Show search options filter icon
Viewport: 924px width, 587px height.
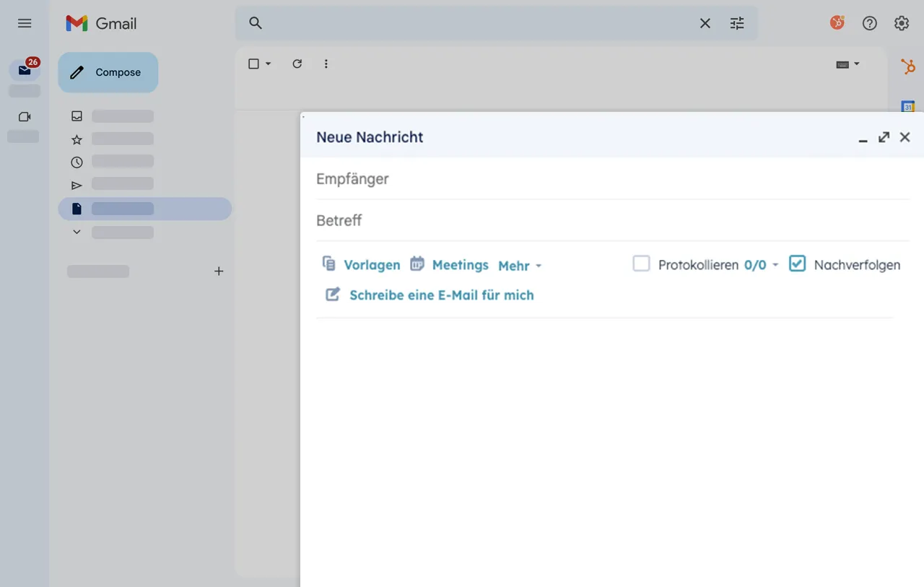(736, 23)
